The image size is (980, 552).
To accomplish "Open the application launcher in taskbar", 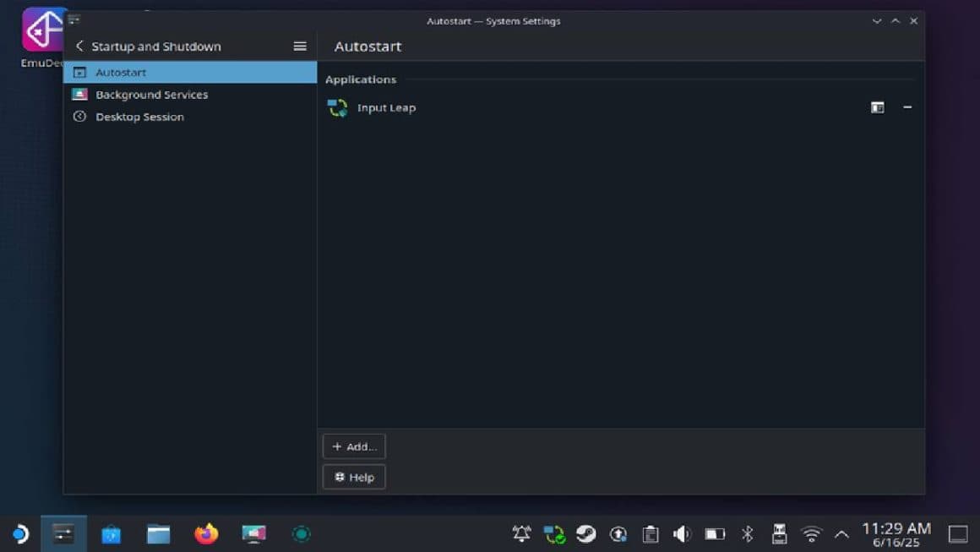I will point(20,534).
